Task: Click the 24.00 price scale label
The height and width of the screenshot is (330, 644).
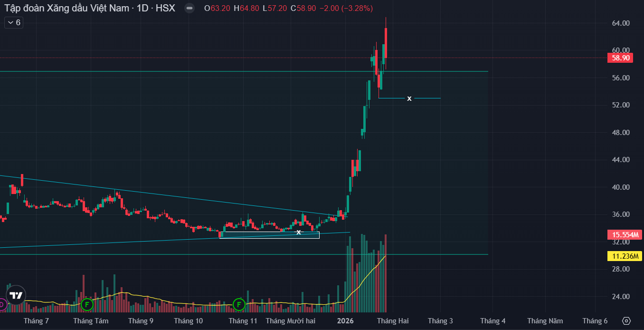Action: (x=621, y=297)
